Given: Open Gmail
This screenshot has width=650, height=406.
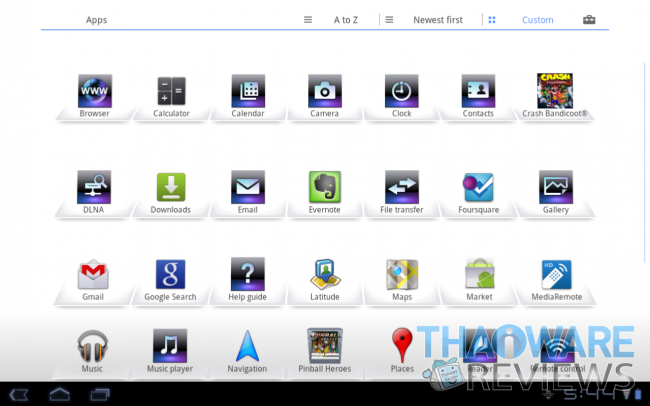Looking at the screenshot, I should click(93, 274).
